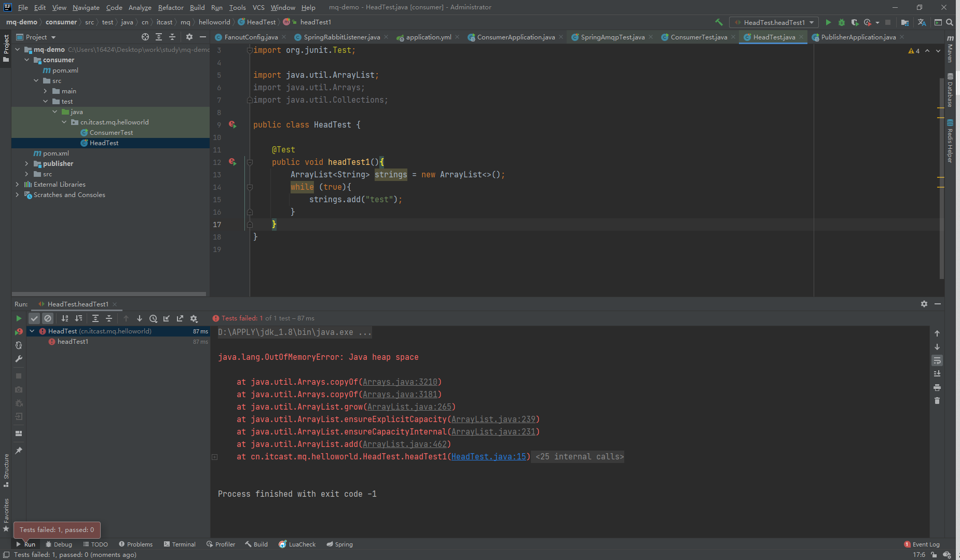Import tests from file icon
This screenshot has height=560, width=960.
point(167,318)
